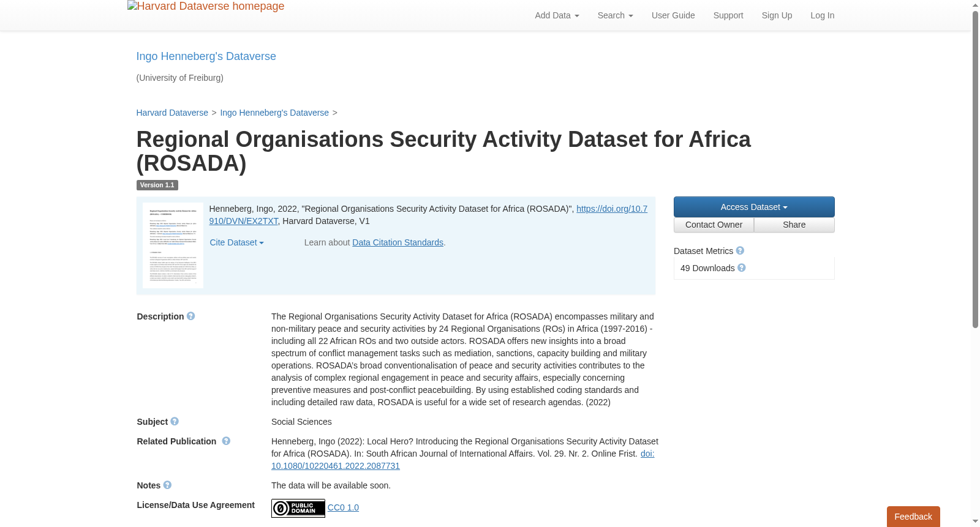Open the CC0 1.0 license link
980x527 pixels.
click(x=343, y=507)
